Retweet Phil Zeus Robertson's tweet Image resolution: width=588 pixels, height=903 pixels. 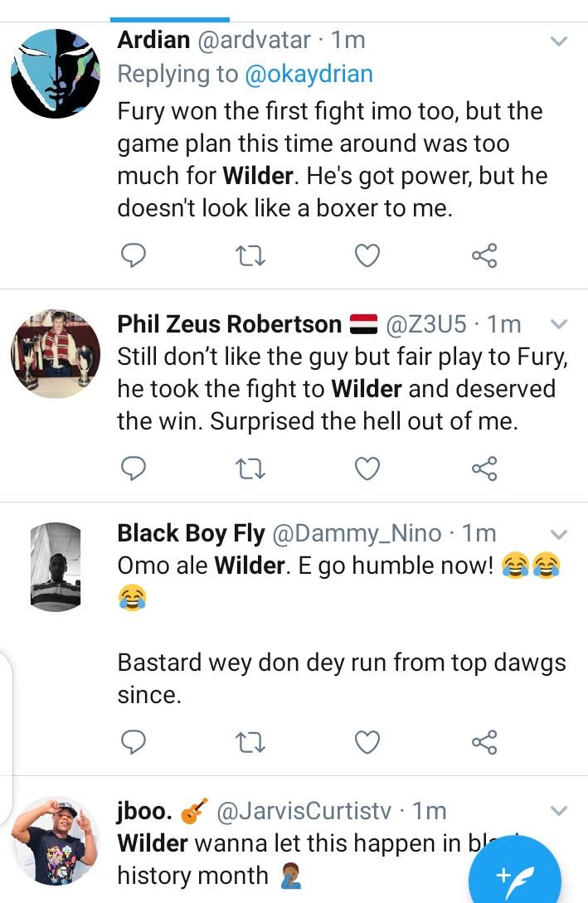(x=250, y=469)
